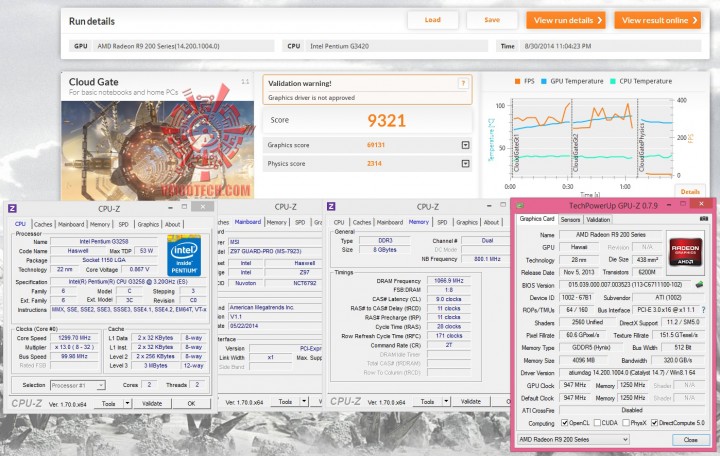Click the DRAM Frequency value 1066.9 MHz

tap(449, 281)
